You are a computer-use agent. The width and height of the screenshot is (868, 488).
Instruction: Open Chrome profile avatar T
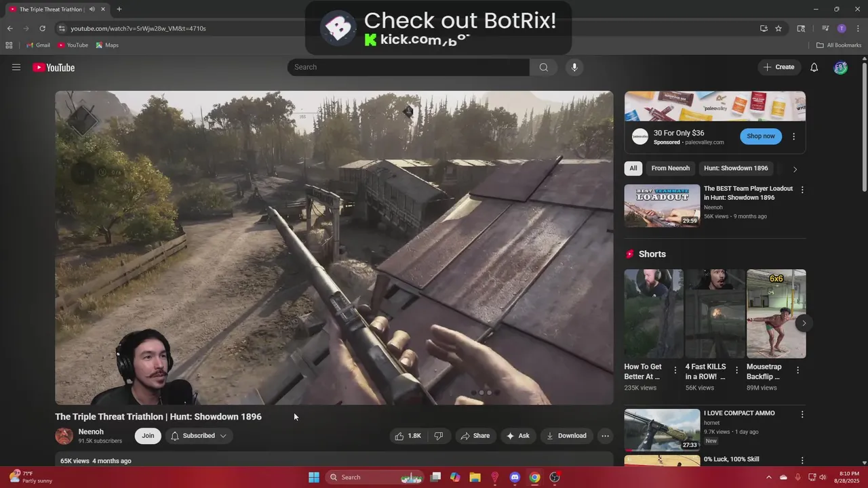[842, 28]
